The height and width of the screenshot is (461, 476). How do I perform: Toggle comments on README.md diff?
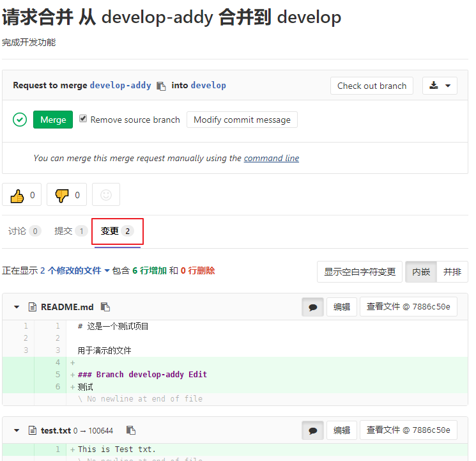[x=312, y=307]
